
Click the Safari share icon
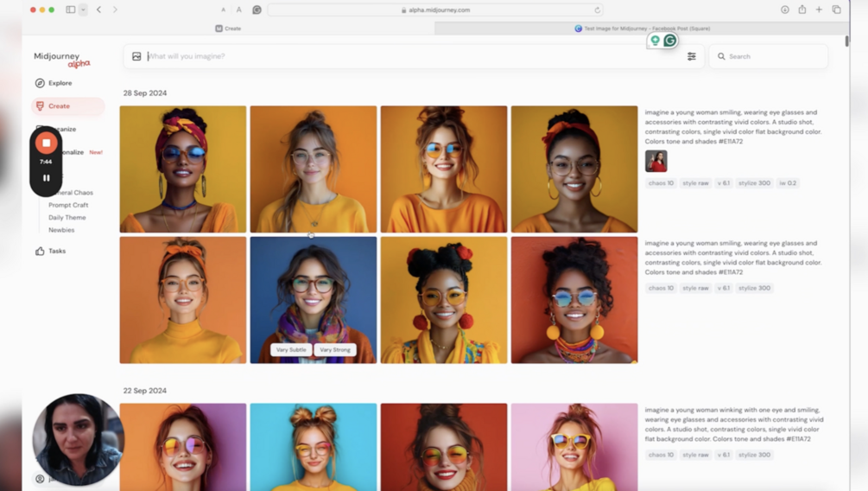point(801,10)
